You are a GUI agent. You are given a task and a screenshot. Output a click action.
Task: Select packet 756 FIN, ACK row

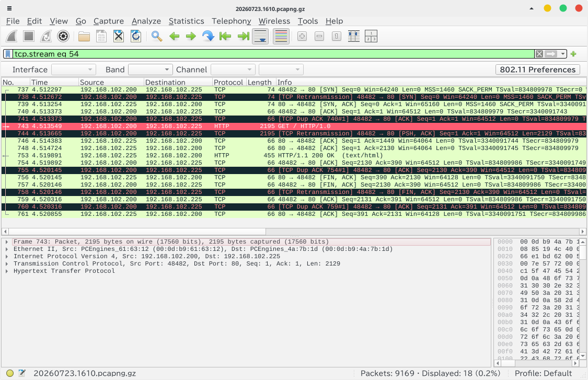(x=294, y=177)
